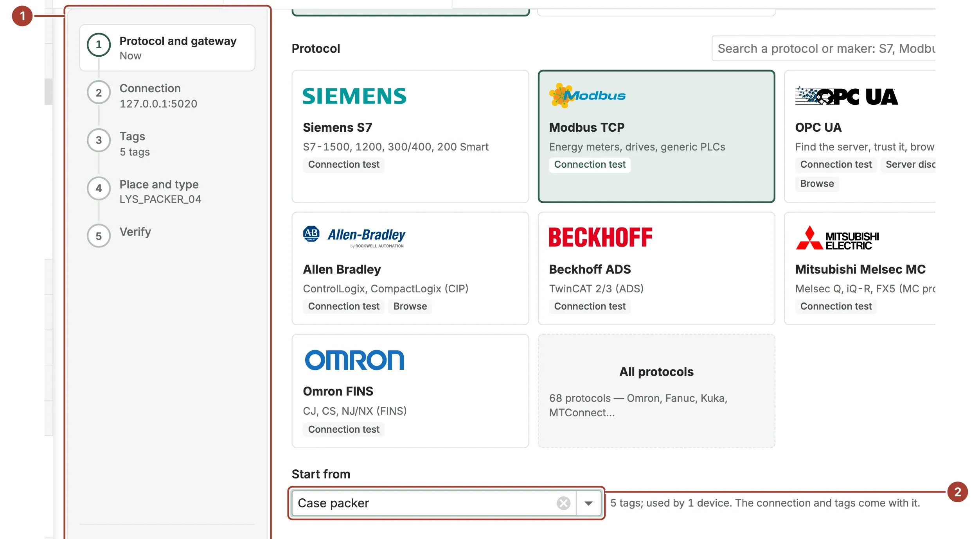Select the Omron FINS protocol card
The height and width of the screenshot is (539, 980).
pyautogui.click(x=410, y=391)
